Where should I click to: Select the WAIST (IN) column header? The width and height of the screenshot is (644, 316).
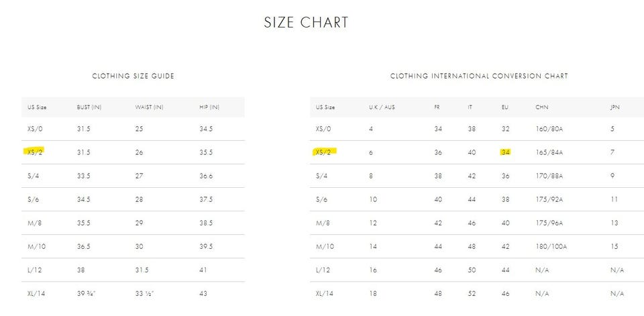(149, 107)
